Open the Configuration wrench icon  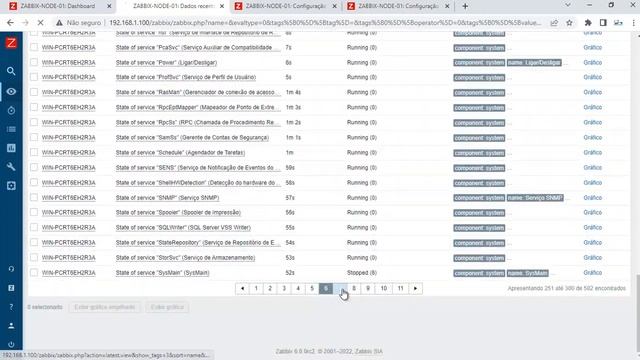[11, 167]
